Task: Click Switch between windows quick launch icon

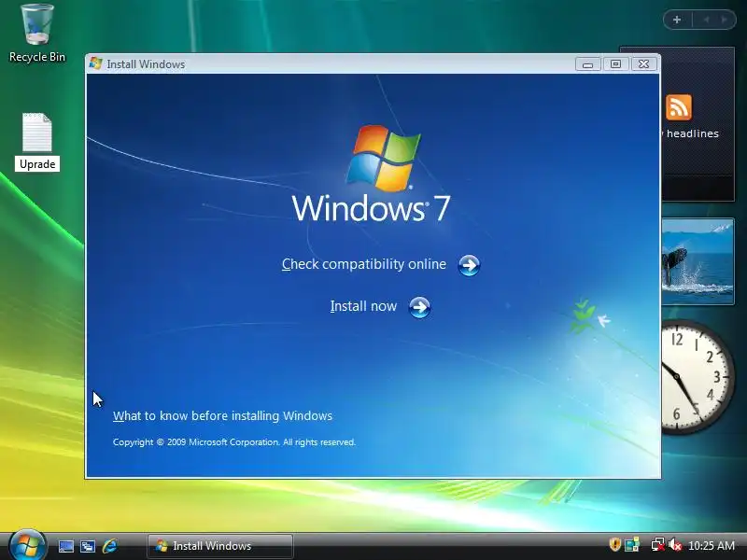Action: pyautogui.click(x=88, y=546)
